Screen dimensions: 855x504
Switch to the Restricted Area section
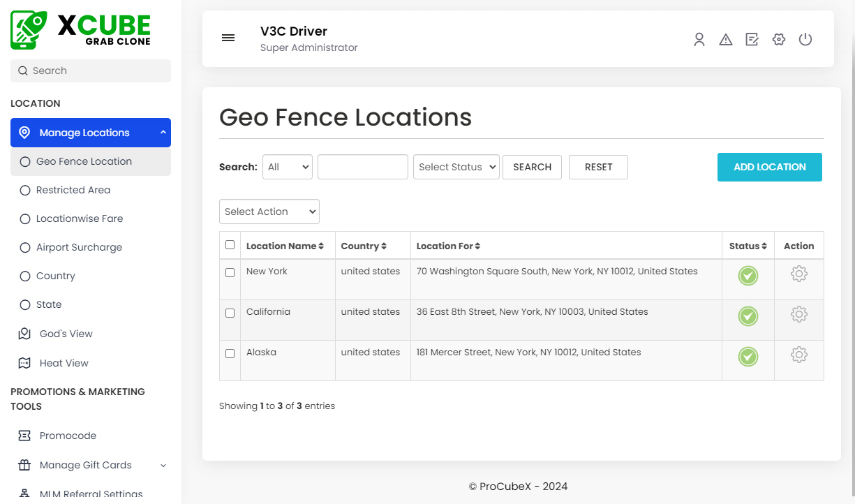[x=73, y=190]
